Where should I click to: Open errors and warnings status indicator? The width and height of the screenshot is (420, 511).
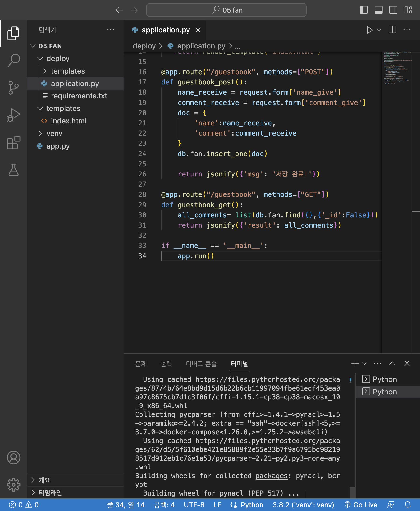(x=23, y=505)
